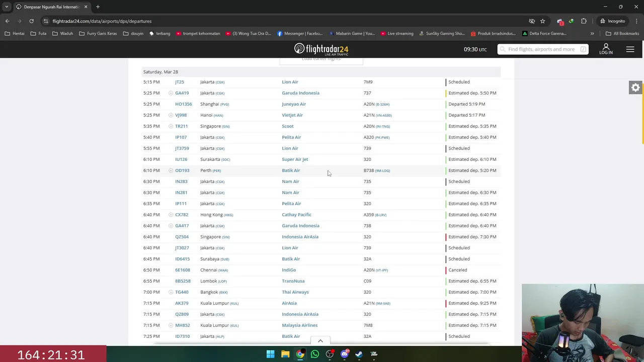Expand details for flight OD193
644x362 pixels.
click(x=171, y=170)
